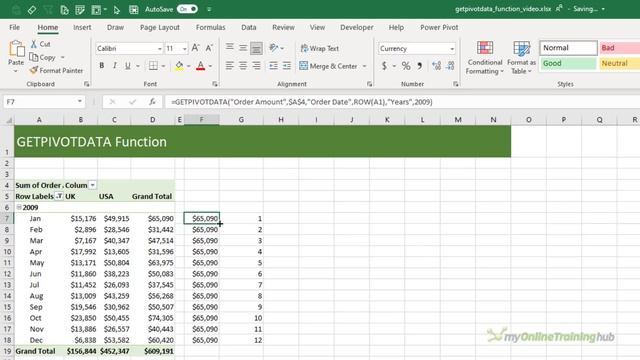
Task: Switch to the Data tab
Action: (249, 27)
